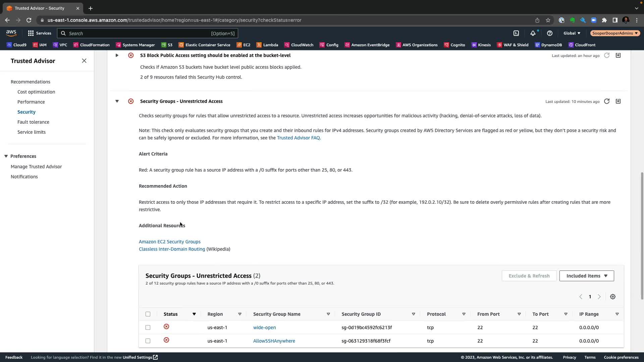
Task: Open the Trusted Advisor FAQ link
Action: 298,138
